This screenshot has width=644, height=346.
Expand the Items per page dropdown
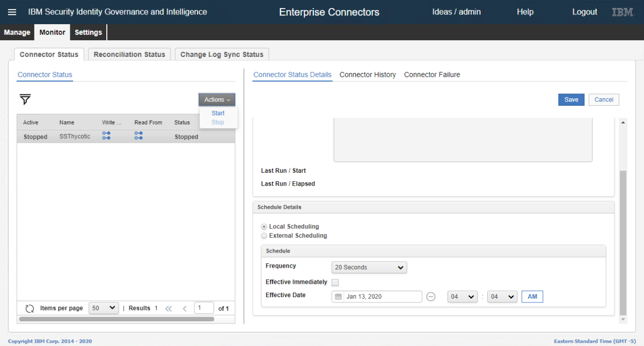(104, 308)
